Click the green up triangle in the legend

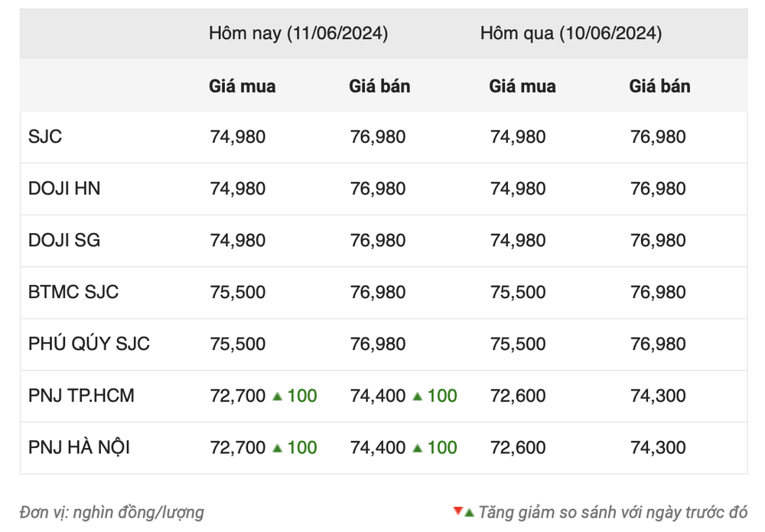470,513
